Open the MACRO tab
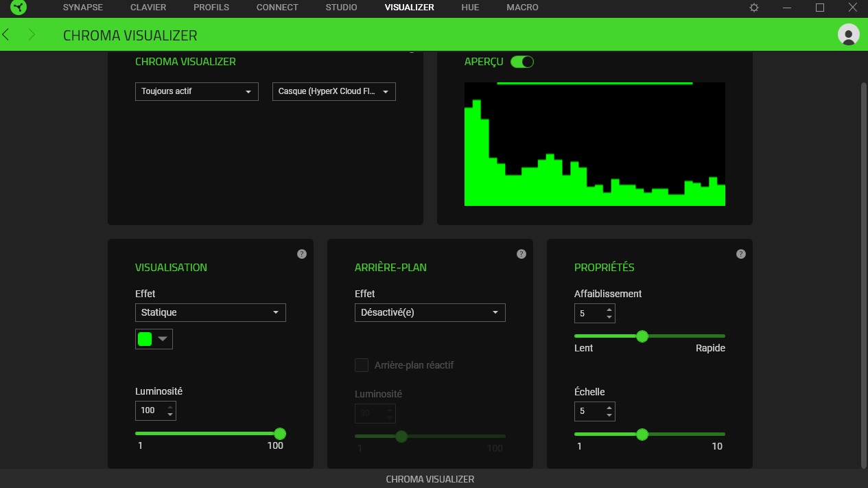This screenshot has height=488, width=868. 522,8
